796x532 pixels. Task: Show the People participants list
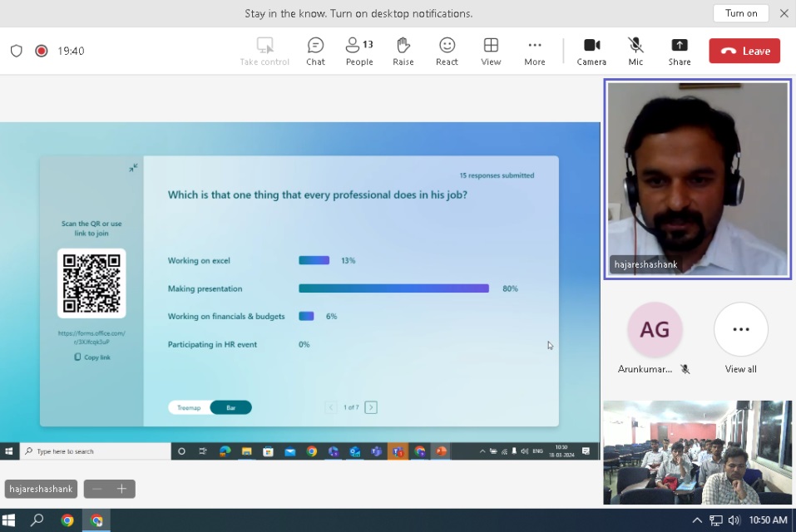point(359,52)
